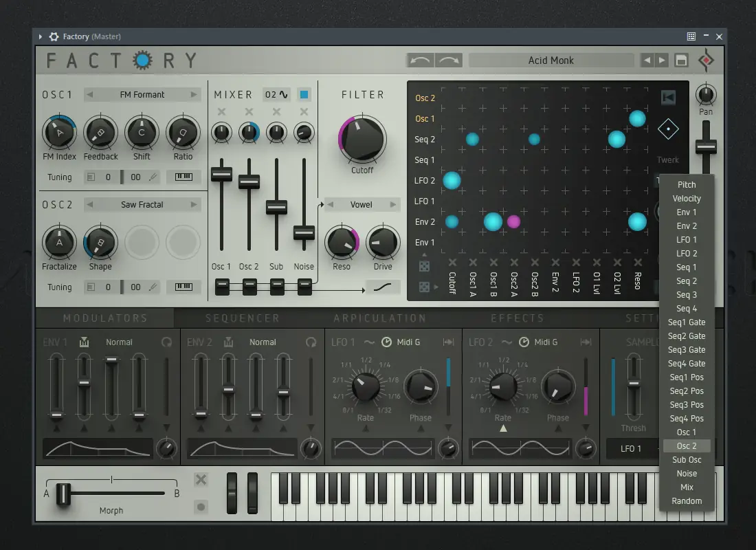
Task: Go to previous preset arrow
Action: pos(647,60)
